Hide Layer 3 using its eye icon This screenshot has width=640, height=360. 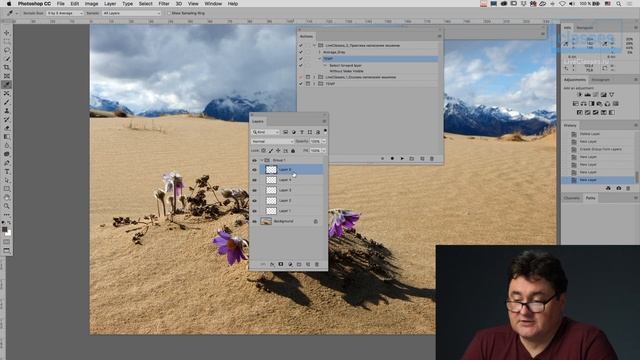(x=254, y=190)
